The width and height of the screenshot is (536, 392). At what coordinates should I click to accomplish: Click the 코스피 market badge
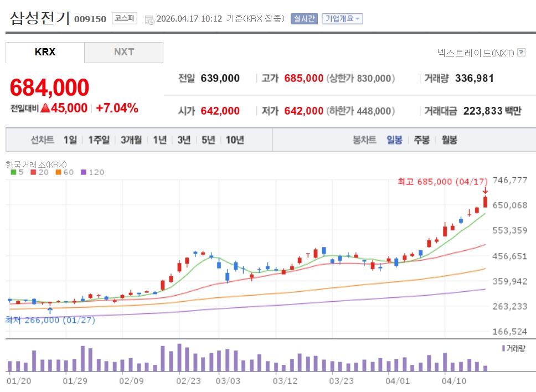click(125, 18)
